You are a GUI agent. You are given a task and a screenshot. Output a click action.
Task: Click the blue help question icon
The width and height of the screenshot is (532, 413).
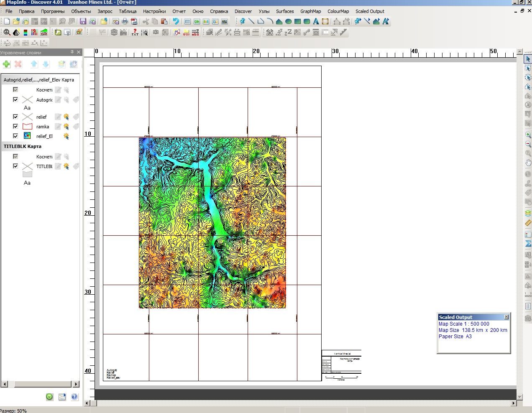[x=74, y=397]
